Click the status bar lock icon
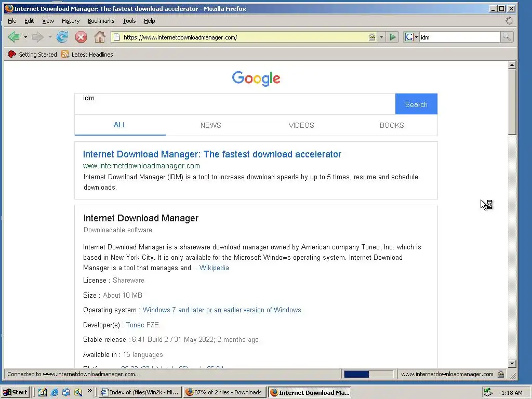The image size is (532, 399). [x=501, y=374]
